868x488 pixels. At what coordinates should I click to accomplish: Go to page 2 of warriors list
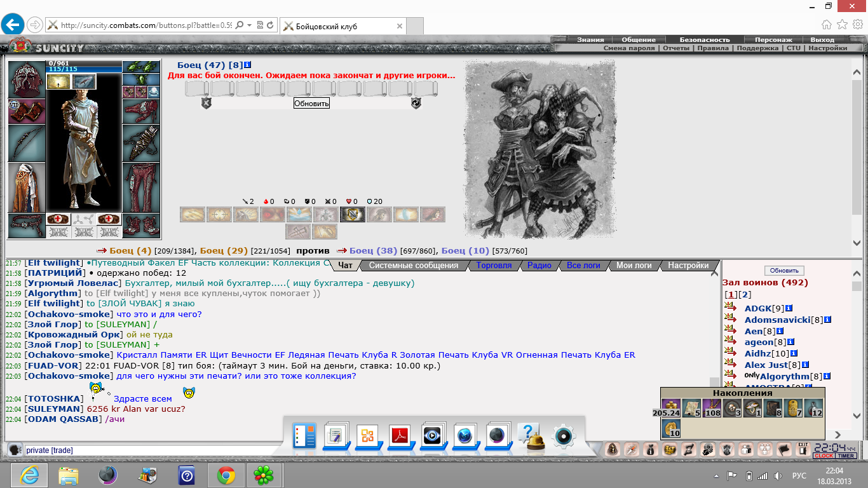coord(745,295)
